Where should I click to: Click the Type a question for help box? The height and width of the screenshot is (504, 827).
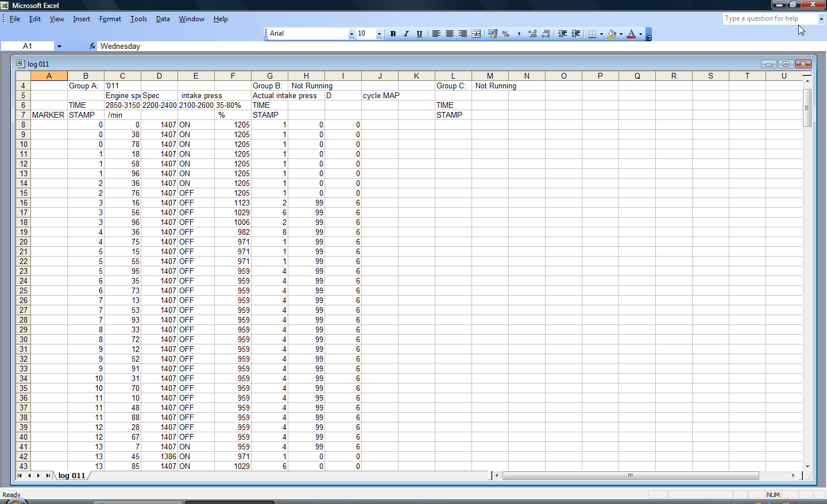point(770,18)
